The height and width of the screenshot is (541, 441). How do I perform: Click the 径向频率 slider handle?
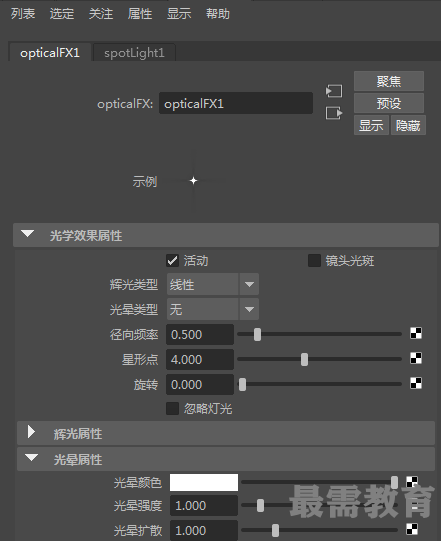click(x=257, y=334)
